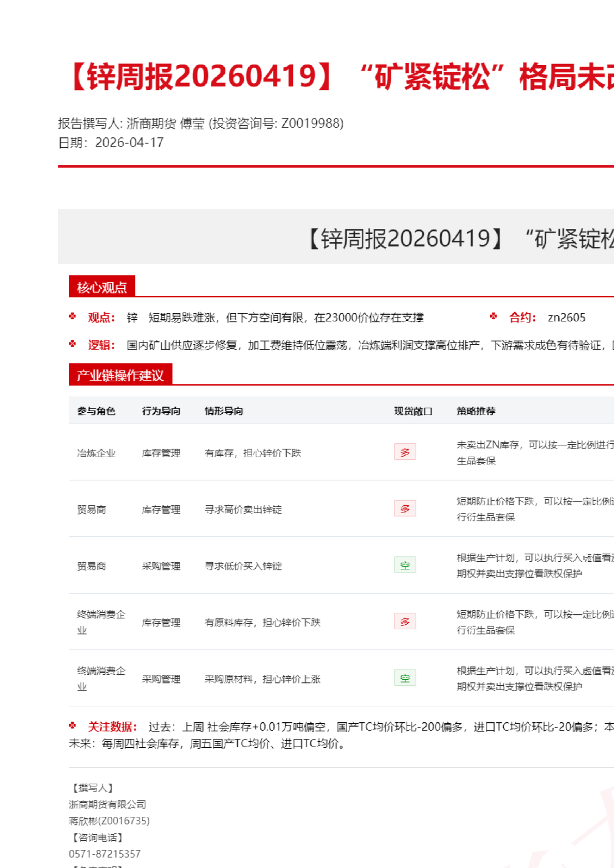614x868 pixels.
Task: Click the red bullet beside 观点
Action: point(72,316)
